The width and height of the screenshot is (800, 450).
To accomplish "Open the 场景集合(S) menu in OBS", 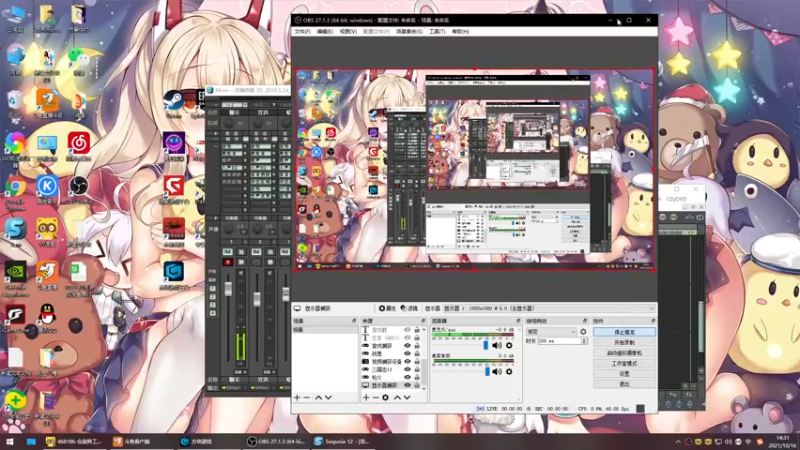I will pyautogui.click(x=409, y=32).
